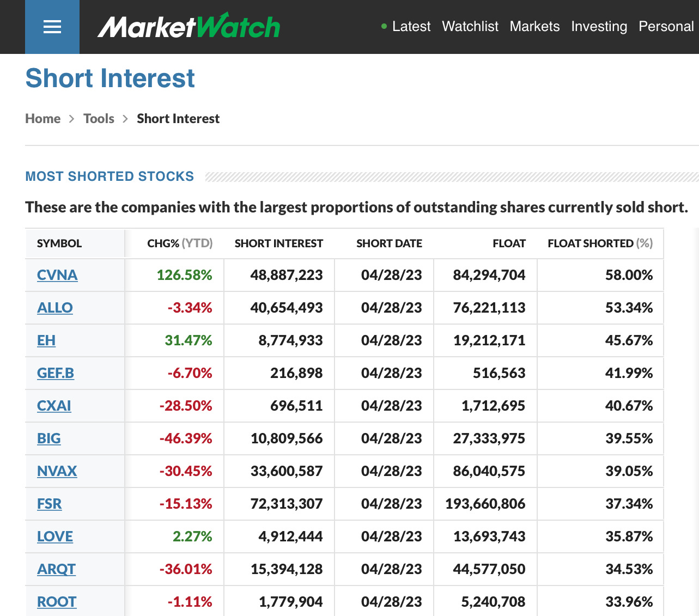Open the Markets section
The width and height of the screenshot is (699, 616).
534,26
